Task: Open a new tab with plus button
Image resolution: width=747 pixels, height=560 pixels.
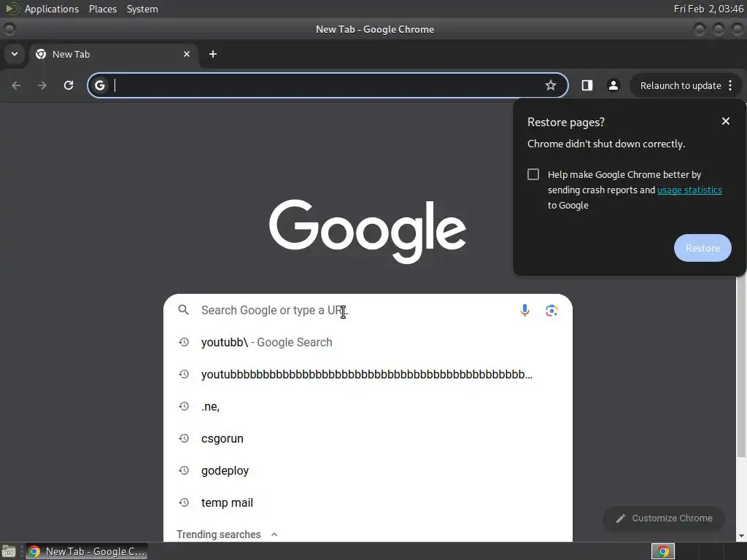Action: click(213, 54)
